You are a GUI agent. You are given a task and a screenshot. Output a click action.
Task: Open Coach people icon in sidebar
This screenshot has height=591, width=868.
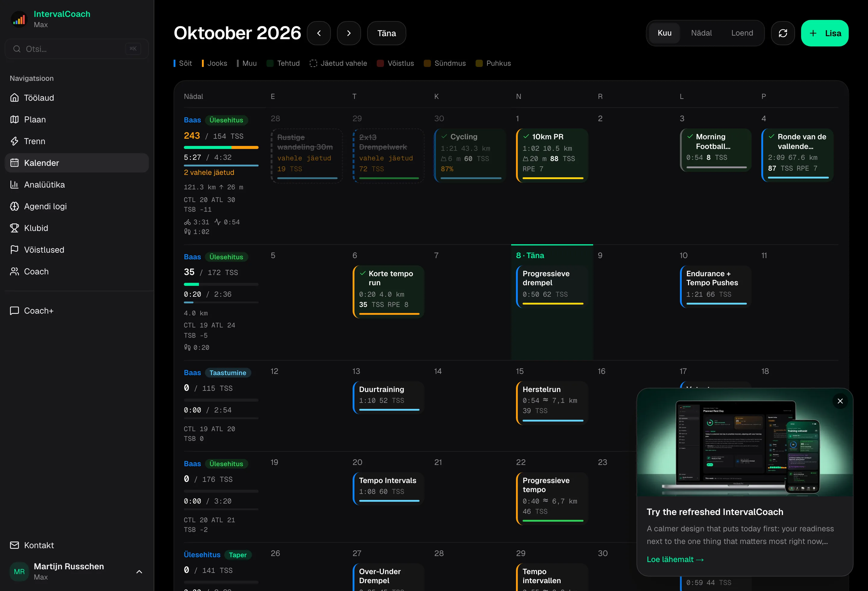tap(14, 271)
